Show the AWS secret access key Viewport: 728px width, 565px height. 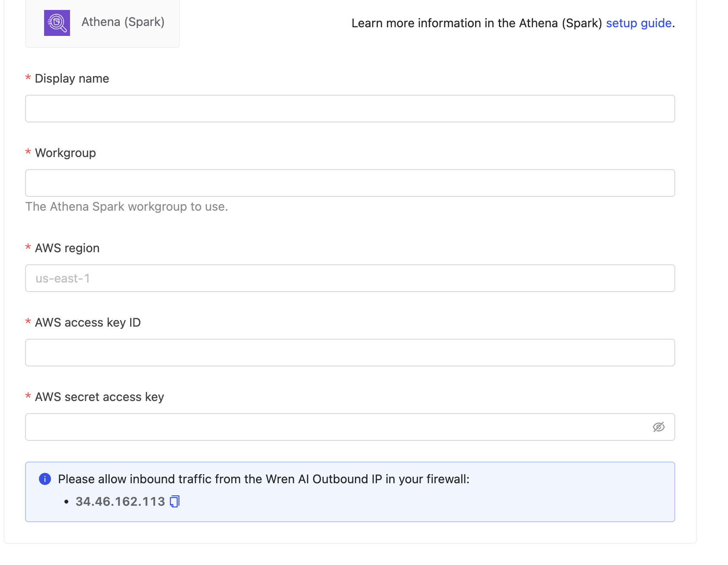click(x=658, y=427)
